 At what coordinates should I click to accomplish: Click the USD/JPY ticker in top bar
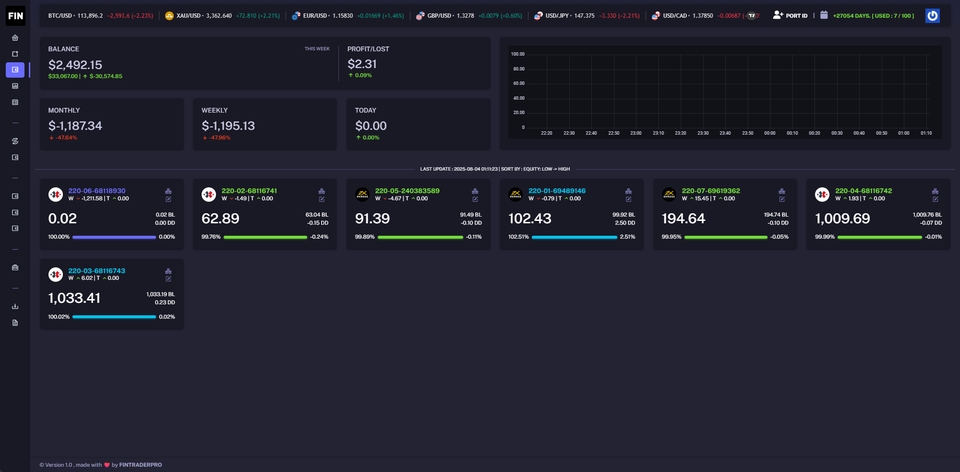tap(587, 15)
